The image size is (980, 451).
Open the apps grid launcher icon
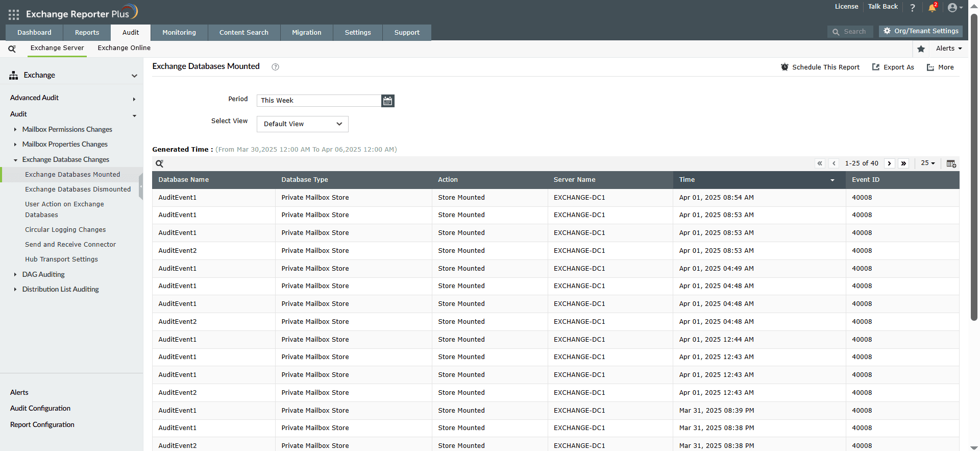coord(14,14)
